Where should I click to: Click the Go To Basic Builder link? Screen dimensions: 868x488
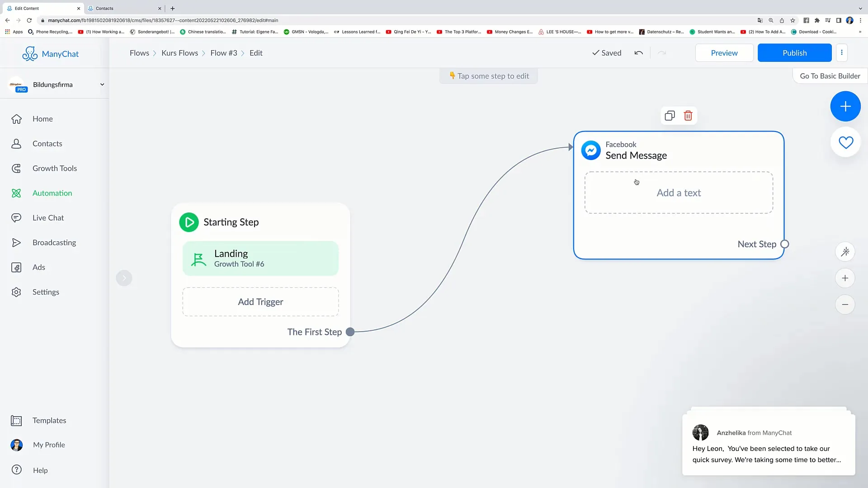click(830, 75)
